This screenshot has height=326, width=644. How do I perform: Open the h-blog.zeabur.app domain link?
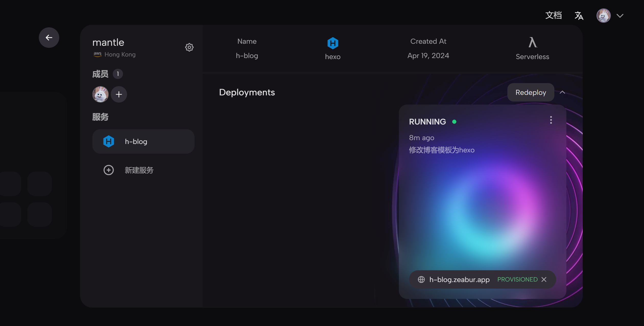click(459, 279)
